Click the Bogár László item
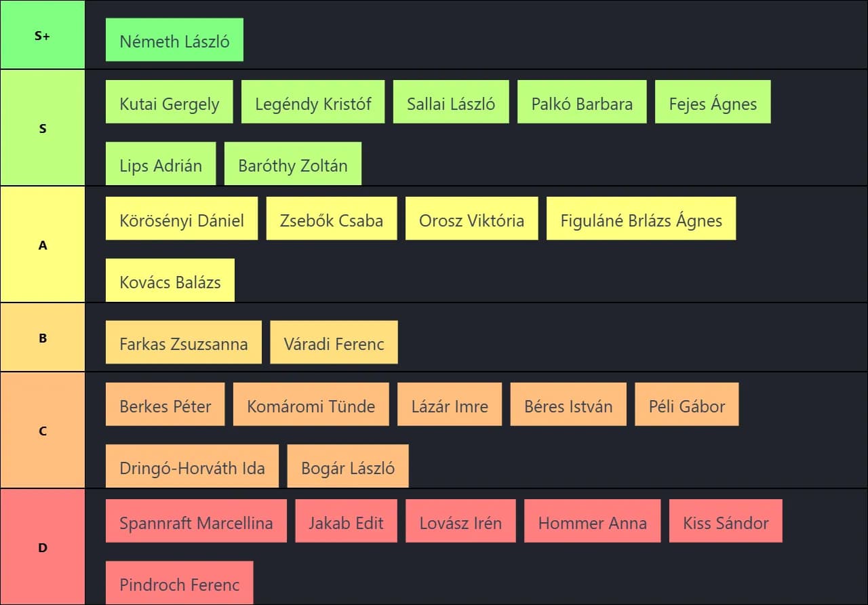The height and width of the screenshot is (605, 868). pyautogui.click(x=347, y=467)
